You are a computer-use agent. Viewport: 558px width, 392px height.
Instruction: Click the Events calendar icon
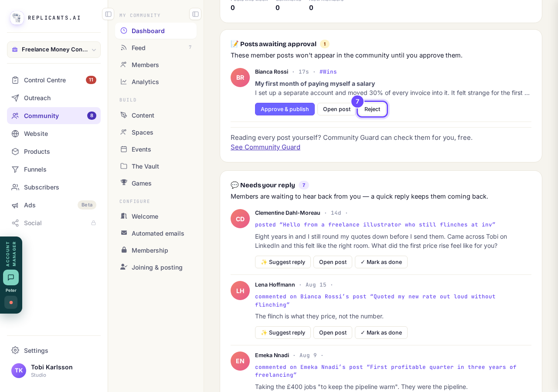tap(124, 149)
